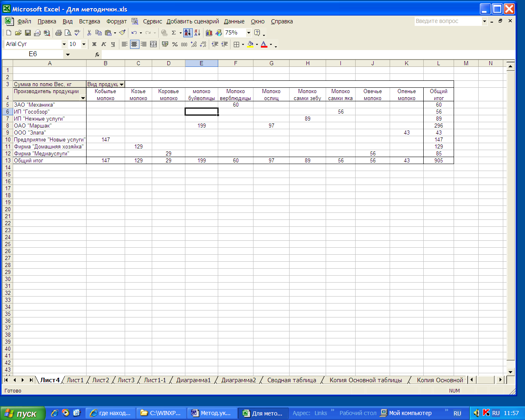Viewport: 525px width, 420px height.
Task: Open the font size dropdown
Action: click(x=84, y=44)
